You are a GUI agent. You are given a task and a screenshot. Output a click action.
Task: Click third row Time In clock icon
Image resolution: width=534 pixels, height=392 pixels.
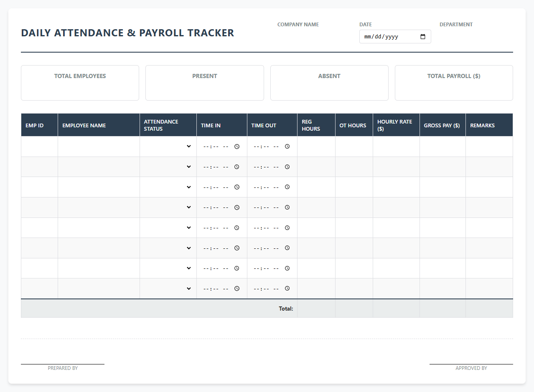[x=237, y=187]
